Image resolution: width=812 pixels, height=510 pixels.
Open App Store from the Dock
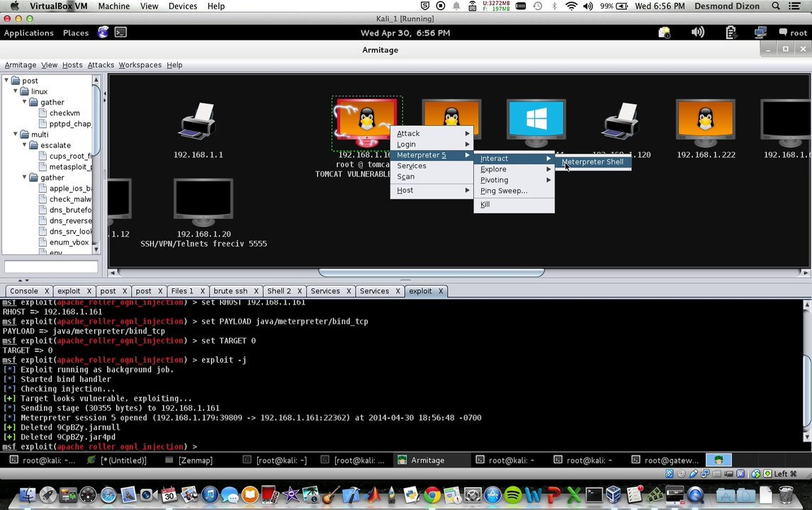pyautogui.click(x=492, y=494)
